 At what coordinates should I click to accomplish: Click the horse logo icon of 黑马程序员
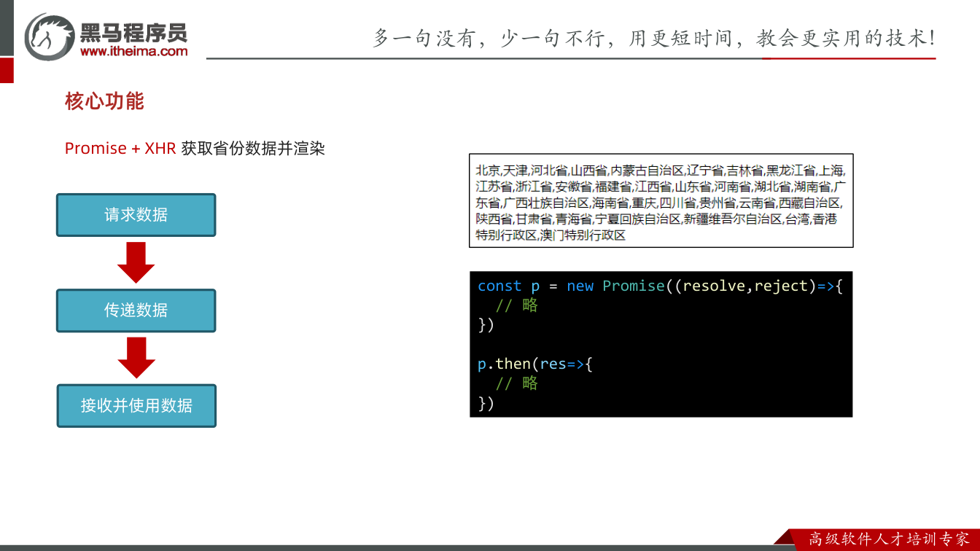tap(50, 36)
